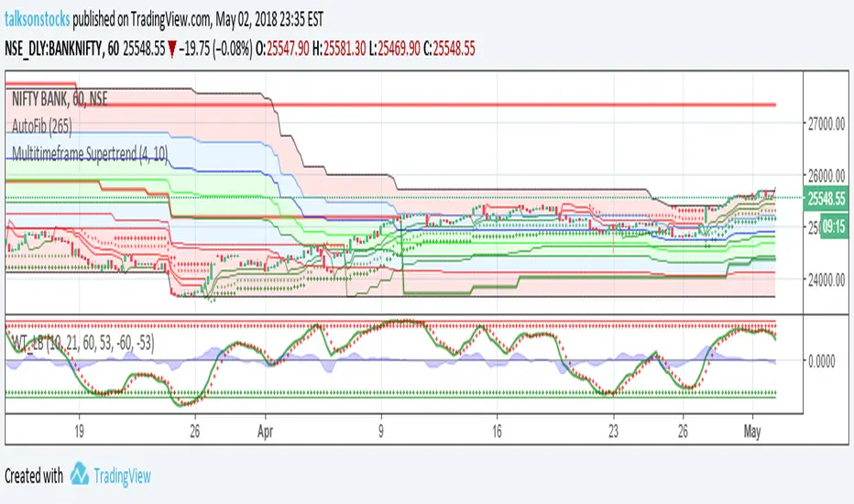Click the published on TradingView.com date text

(198, 19)
